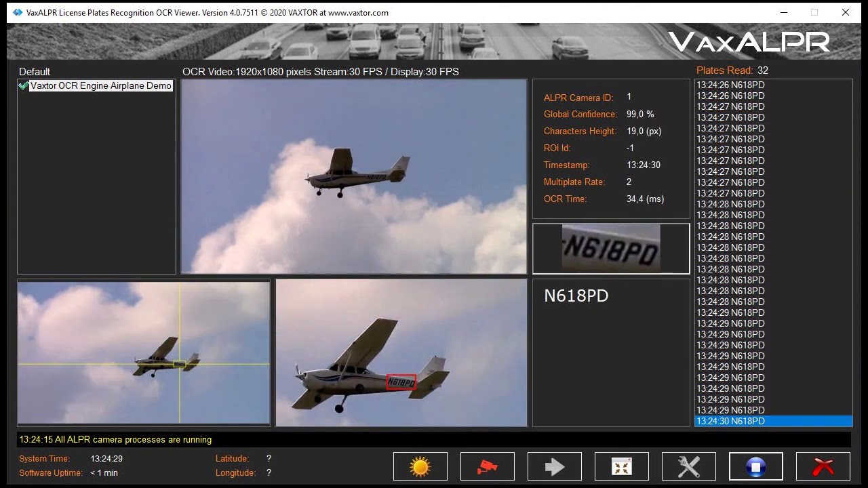This screenshot has height=488, width=868.
Task: Click the VaxALPR app icon in title bar
Action: point(18,12)
